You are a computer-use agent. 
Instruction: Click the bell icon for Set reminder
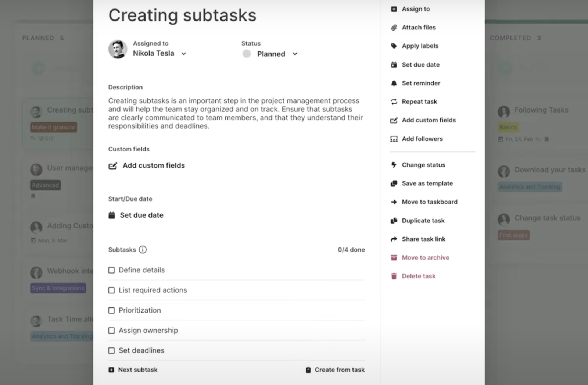[x=394, y=83]
